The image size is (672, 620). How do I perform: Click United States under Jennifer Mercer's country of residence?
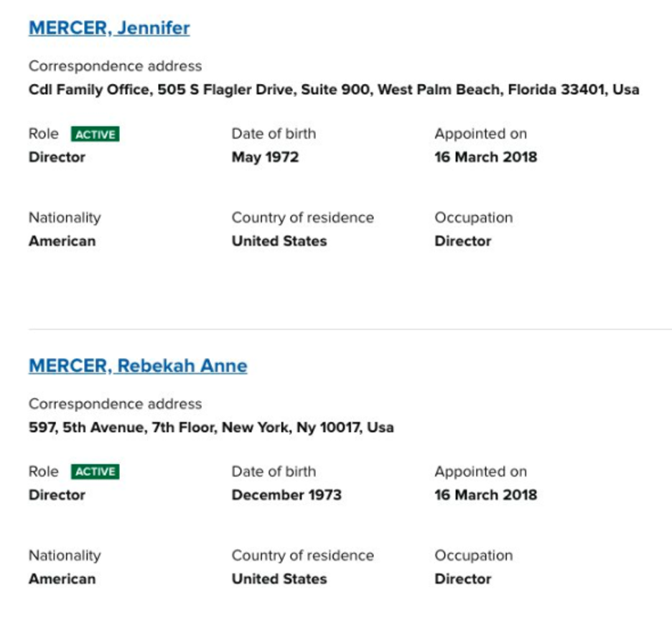point(279,240)
